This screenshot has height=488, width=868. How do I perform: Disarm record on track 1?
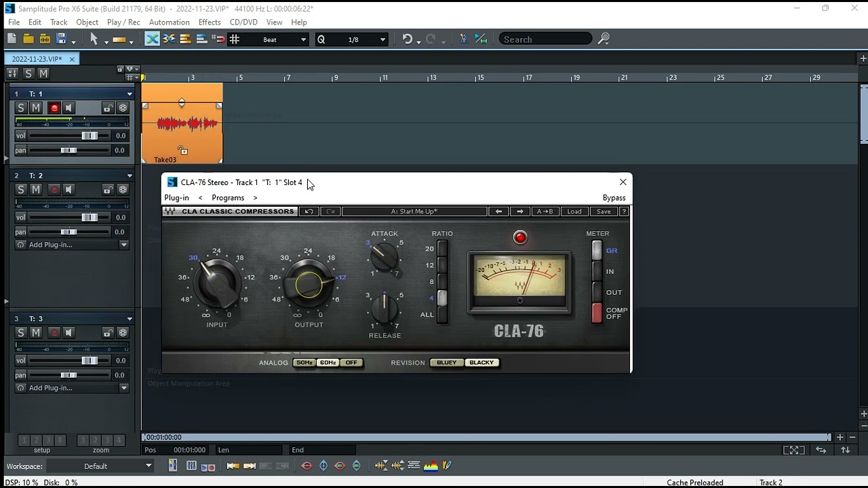click(54, 108)
